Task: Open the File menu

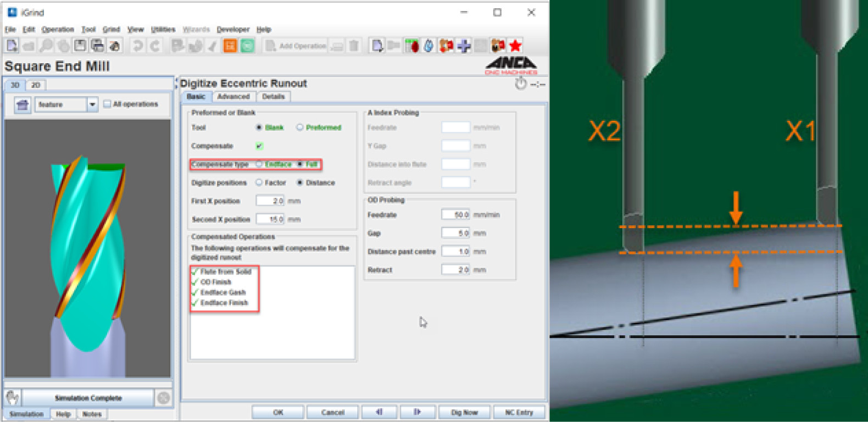Action: (10, 30)
